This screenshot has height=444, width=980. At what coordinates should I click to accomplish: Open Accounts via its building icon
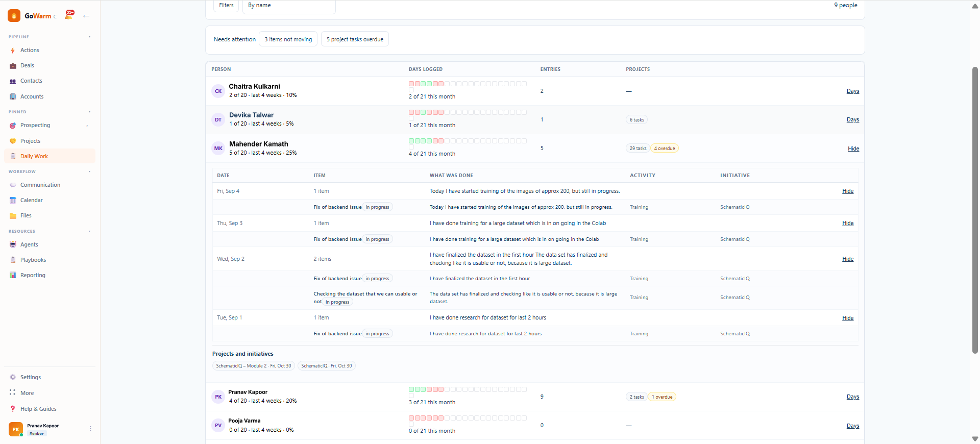(13, 96)
